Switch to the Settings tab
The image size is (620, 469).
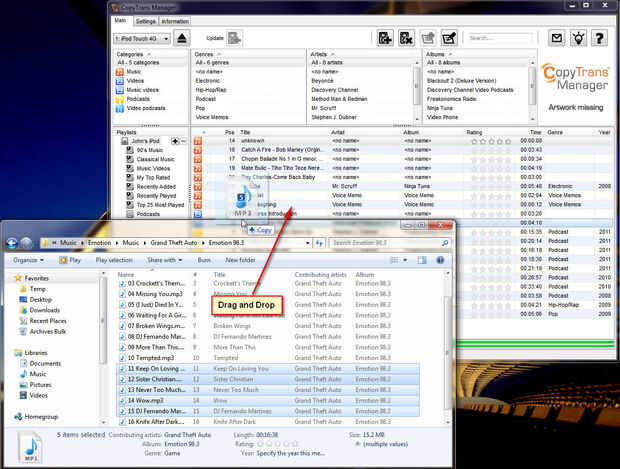[146, 21]
